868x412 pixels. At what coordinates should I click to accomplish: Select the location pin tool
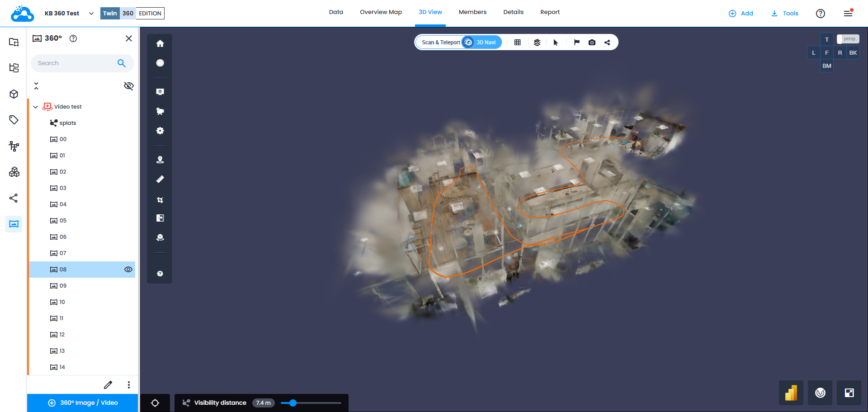pyautogui.click(x=160, y=160)
